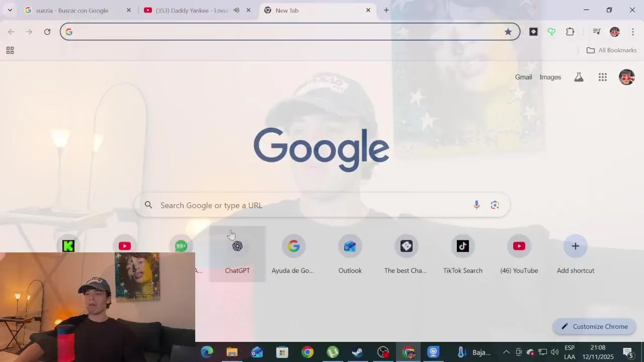Open the weather widget Baja...
644x362 pixels.
[x=473, y=352]
